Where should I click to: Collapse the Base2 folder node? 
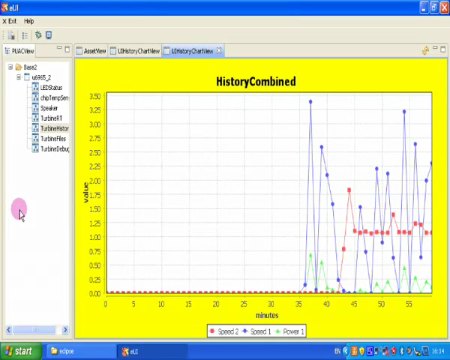coord(11,67)
